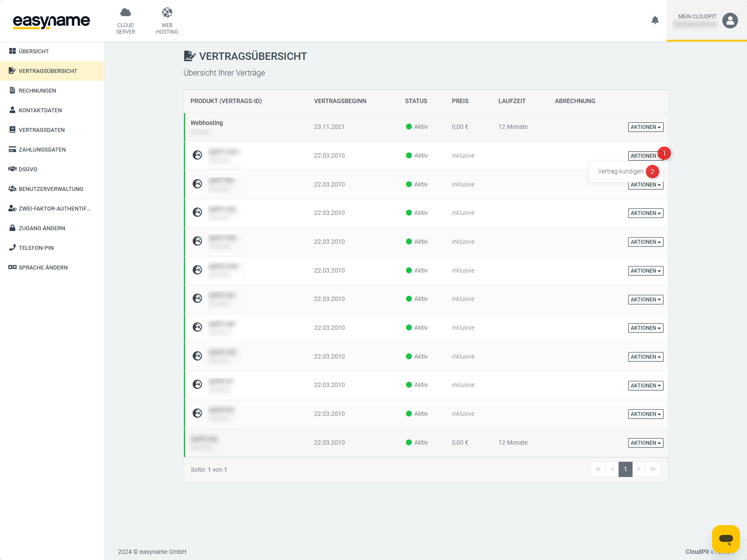
Task: Click the Übersicht sidebar link
Action: 34,52
